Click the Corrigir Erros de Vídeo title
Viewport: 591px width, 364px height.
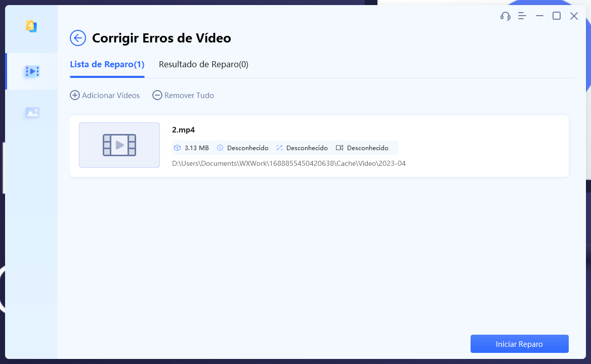click(161, 38)
